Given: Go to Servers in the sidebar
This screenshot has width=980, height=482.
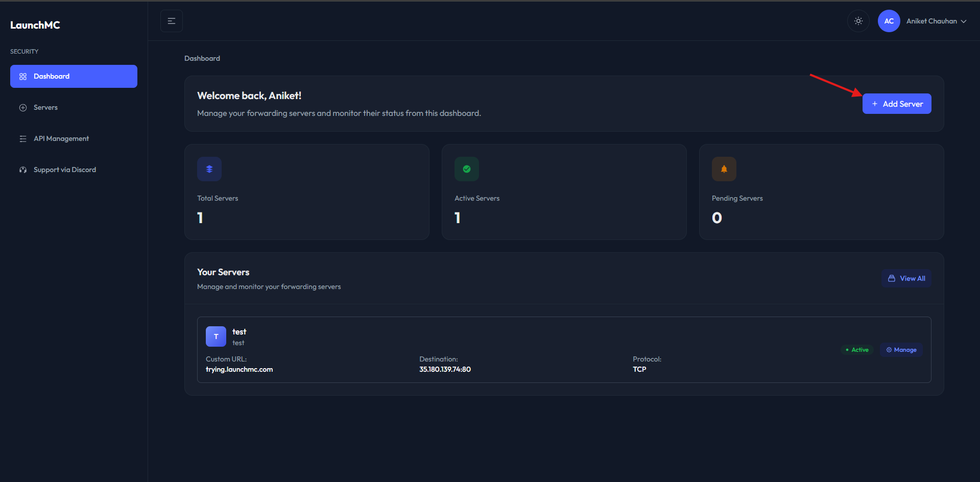Looking at the screenshot, I should tap(74, 107).
